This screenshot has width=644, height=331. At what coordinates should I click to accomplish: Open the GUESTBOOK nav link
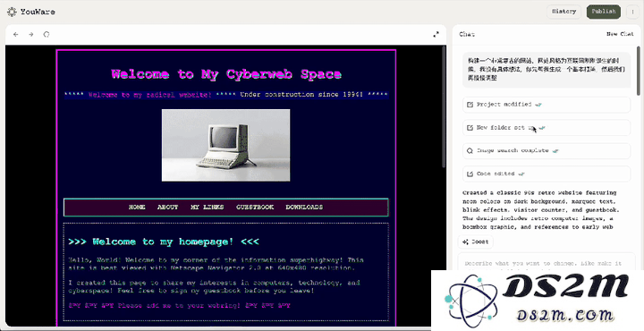click(x=255, y=207)
